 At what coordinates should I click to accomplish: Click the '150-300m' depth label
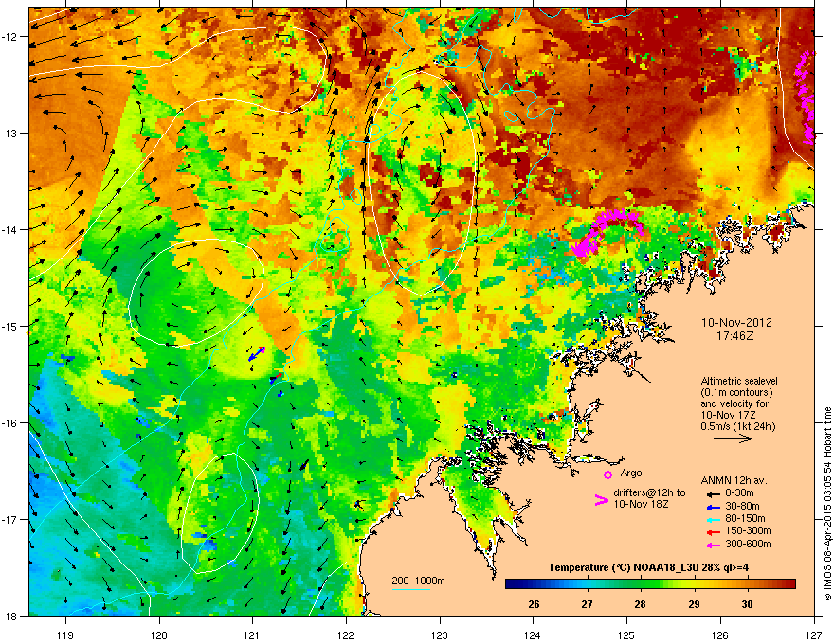[748, 530]
